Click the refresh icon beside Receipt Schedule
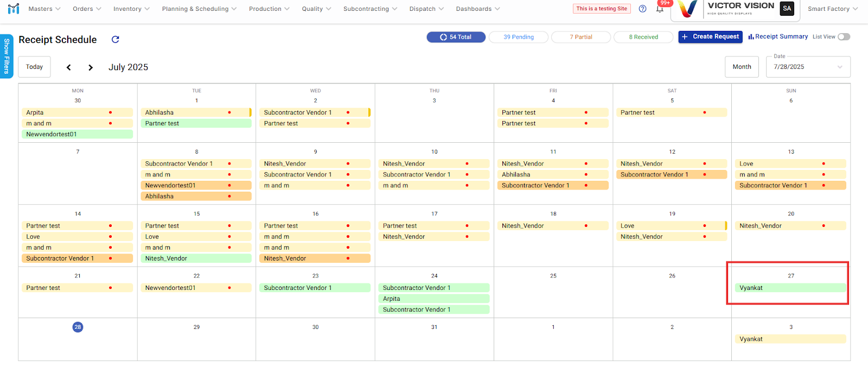The height and width of the screenshot is (386, 868). (115, 40)
